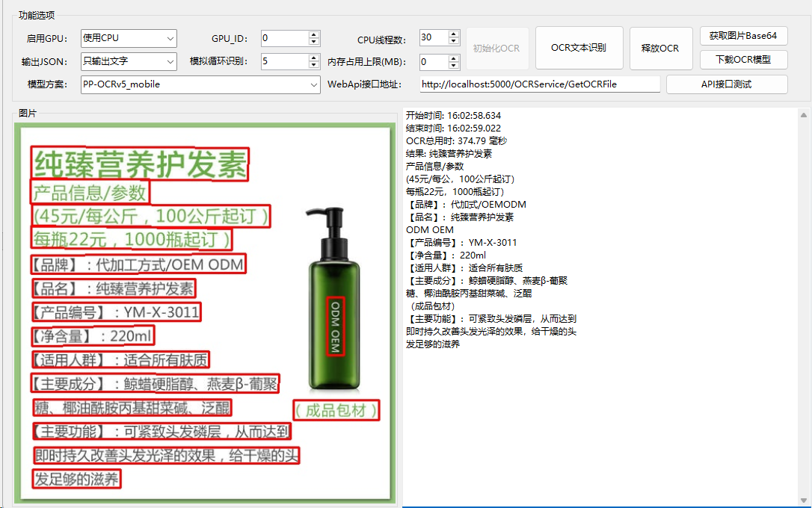Click the 【产品编号】: YM-X-3011 line in the image
This screenshot has width=812, height=508.
click(116, 312)
